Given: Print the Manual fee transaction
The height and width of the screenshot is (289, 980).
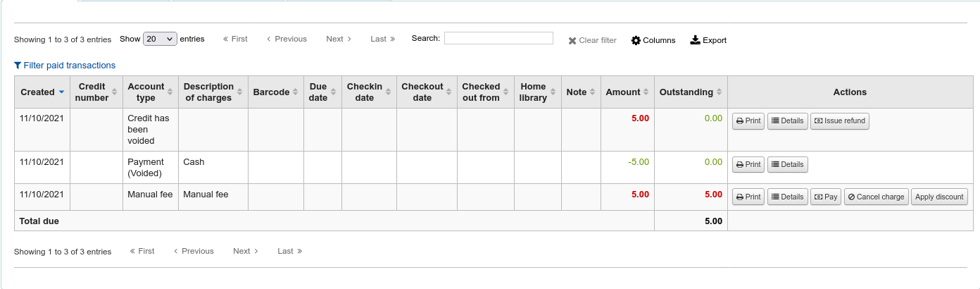Looking at the screenshot, I should tap(748, 197).
